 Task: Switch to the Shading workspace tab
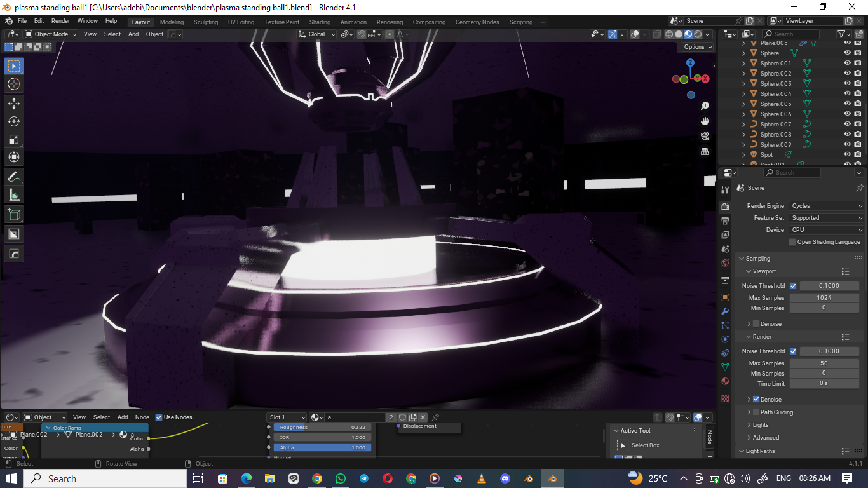click(320, 22)
